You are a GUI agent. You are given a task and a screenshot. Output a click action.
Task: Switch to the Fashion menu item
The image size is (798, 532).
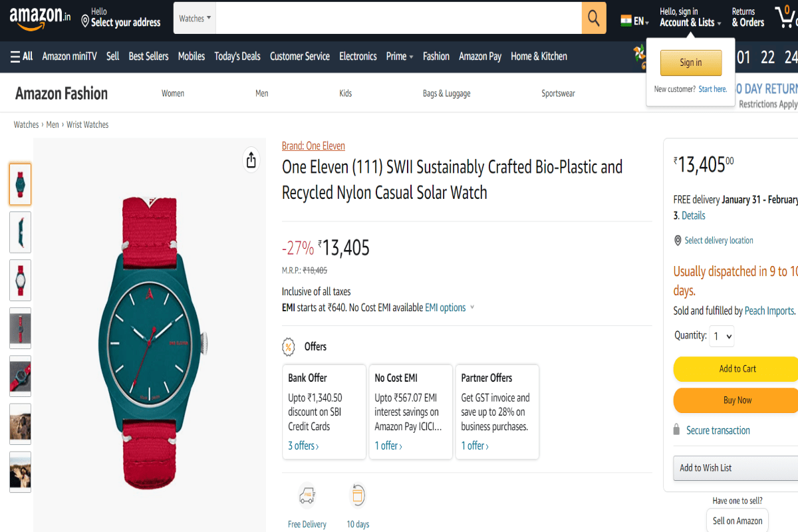[x=436, y=57]
